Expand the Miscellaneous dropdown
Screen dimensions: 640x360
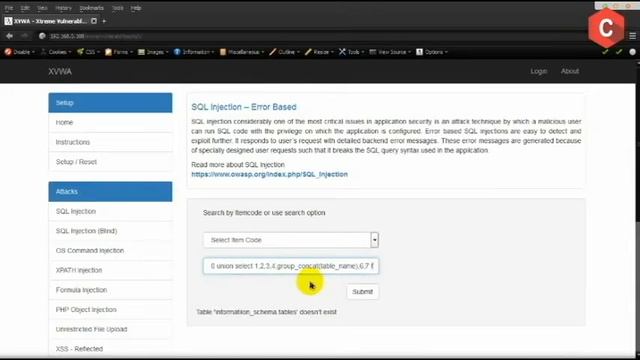click(242, 52)
